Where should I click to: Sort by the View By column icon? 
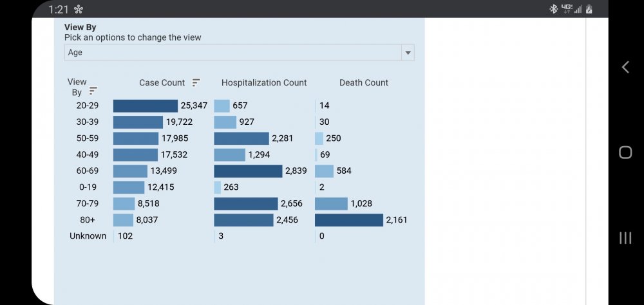point(93,91)
